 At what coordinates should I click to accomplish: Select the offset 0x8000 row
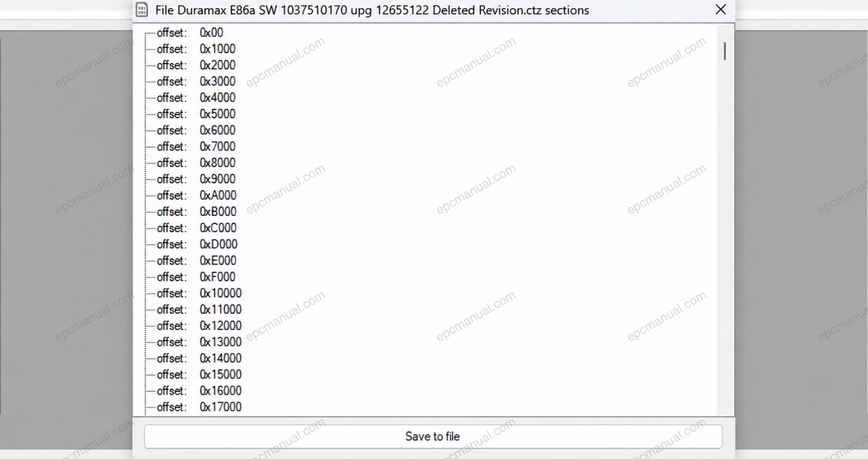pos(196,163)
